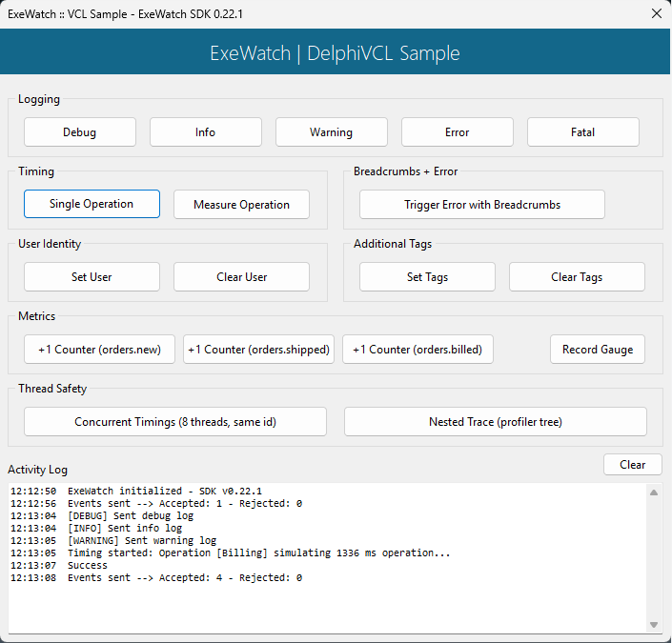Select log line 'Events sent --> Accepted: 4'
672x643 pixels.
[156, 578]
